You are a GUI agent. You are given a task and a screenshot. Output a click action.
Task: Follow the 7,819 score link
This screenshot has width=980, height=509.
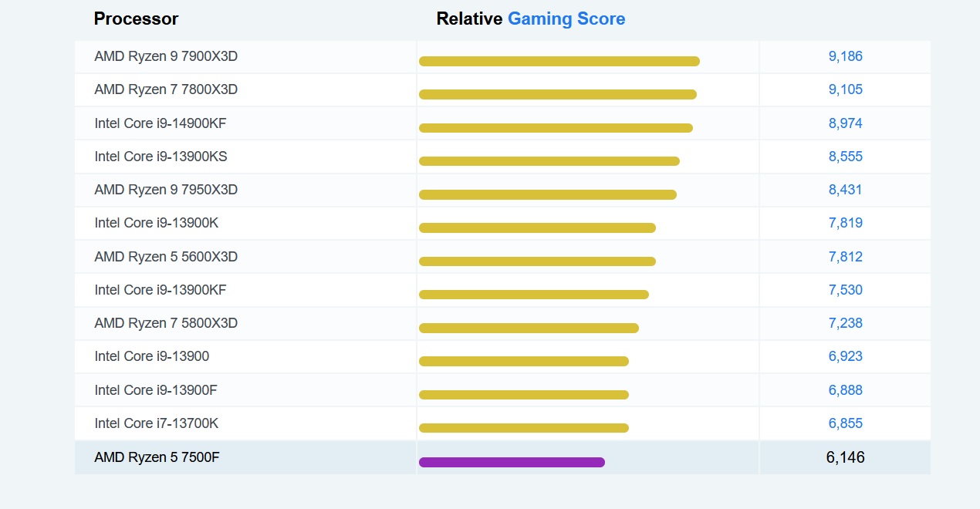pyautogui.click(x=846, y=223)
